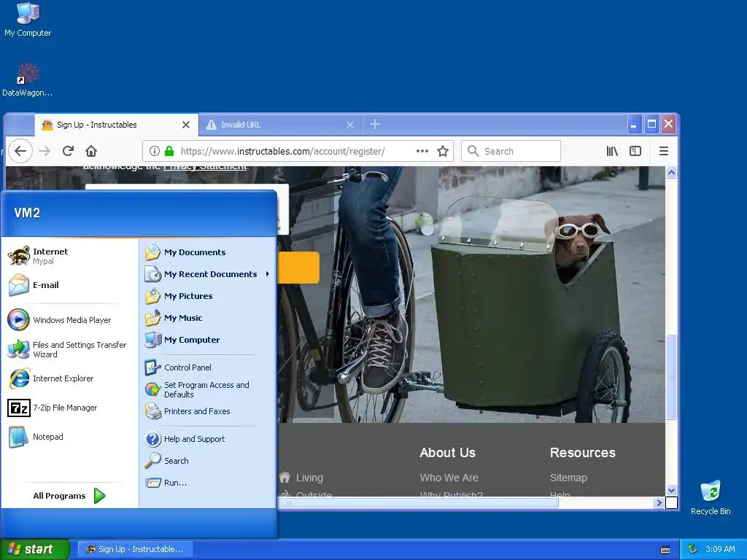Go back in browser

pos(20,151)
